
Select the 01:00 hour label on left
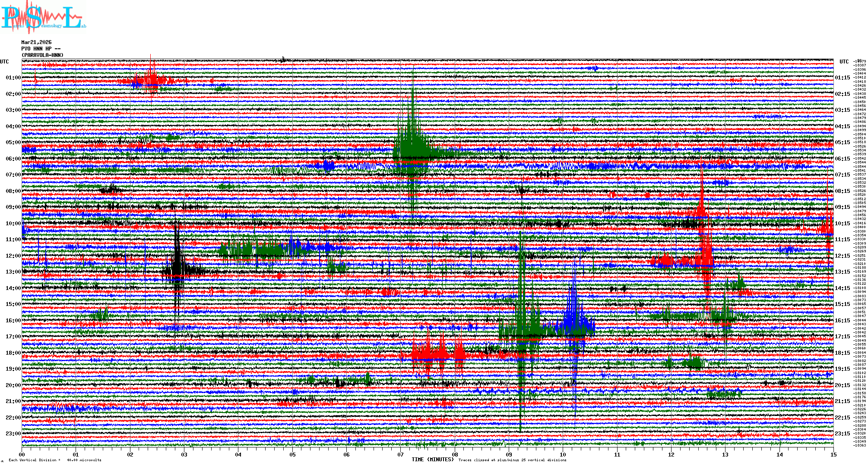tap(13, 78)
